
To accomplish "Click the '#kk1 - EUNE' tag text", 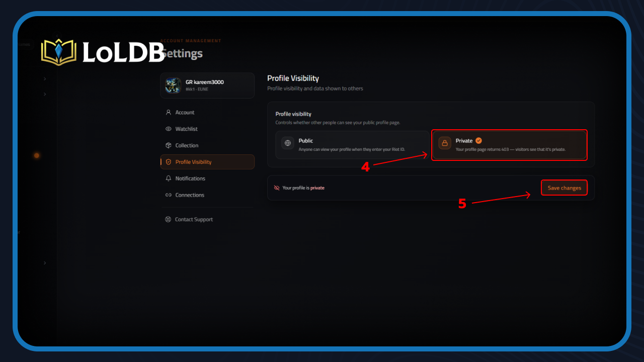I will pyautogui.click(x=197, y=89).
